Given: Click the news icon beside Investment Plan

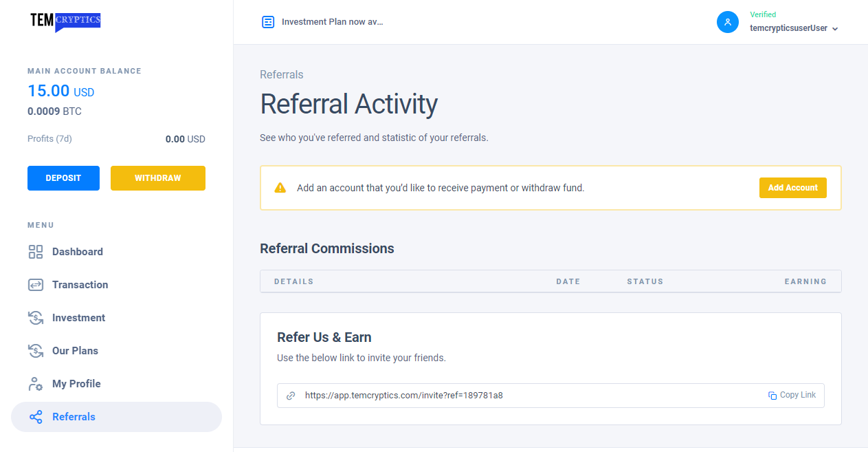Looking at the screenshot, I should coord(268,22).
